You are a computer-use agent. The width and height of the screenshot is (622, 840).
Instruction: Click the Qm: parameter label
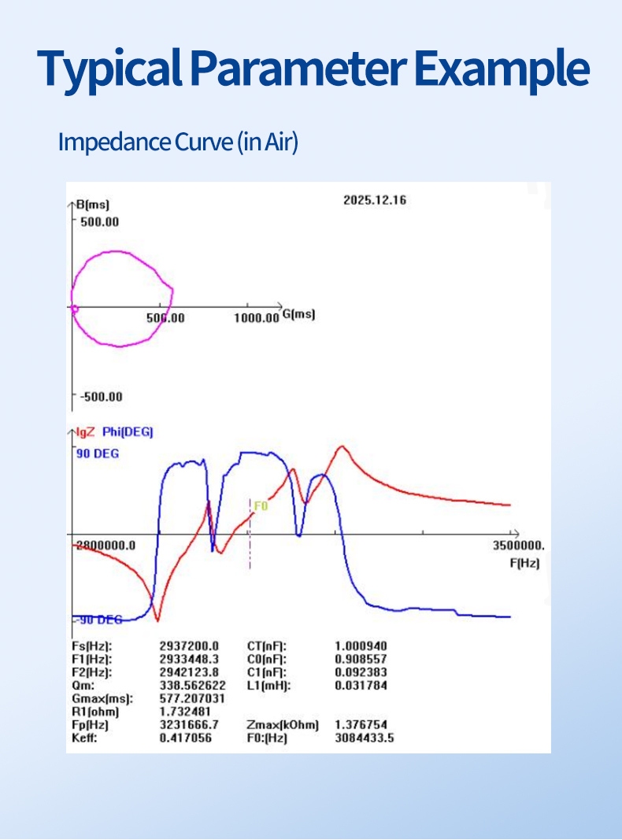[x=83, y=686]
